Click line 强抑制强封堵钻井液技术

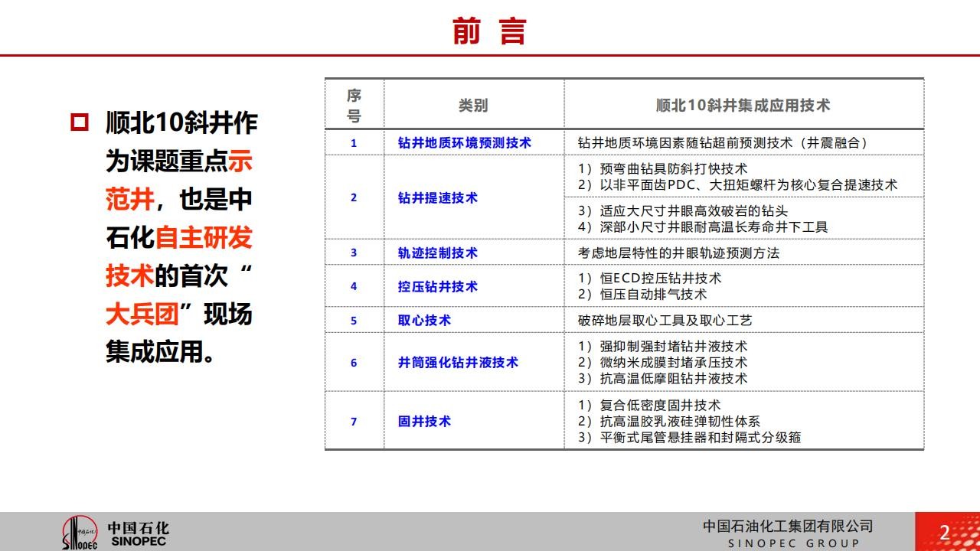[674, 346]
